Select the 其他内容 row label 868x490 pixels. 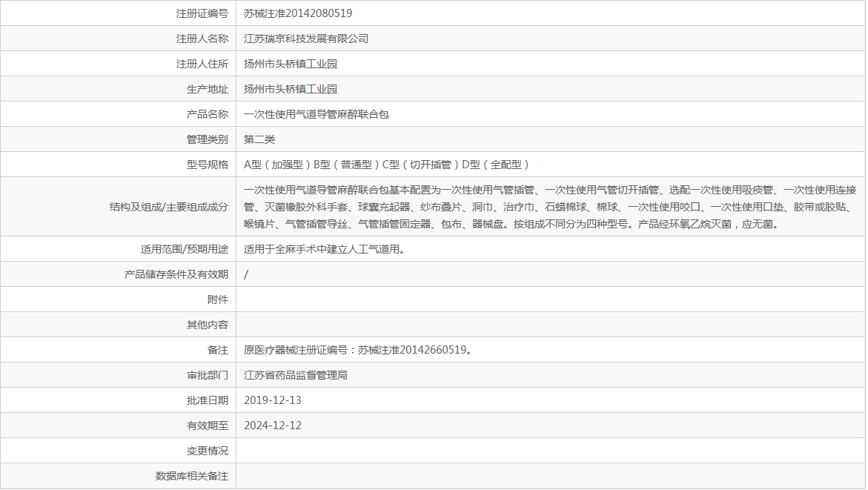[x=208, y=324]
